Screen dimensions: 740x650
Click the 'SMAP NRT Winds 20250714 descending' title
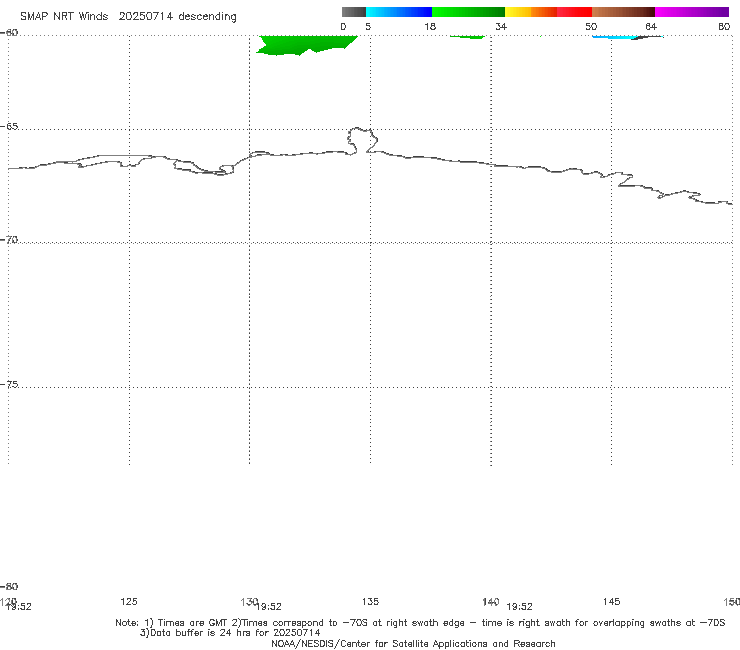(x=128, y=17)
